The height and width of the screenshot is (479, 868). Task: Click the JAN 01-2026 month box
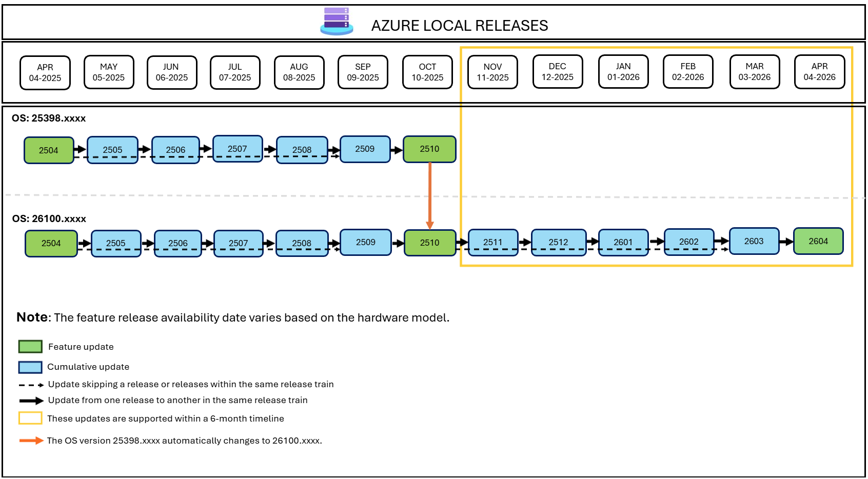point(623,72)
